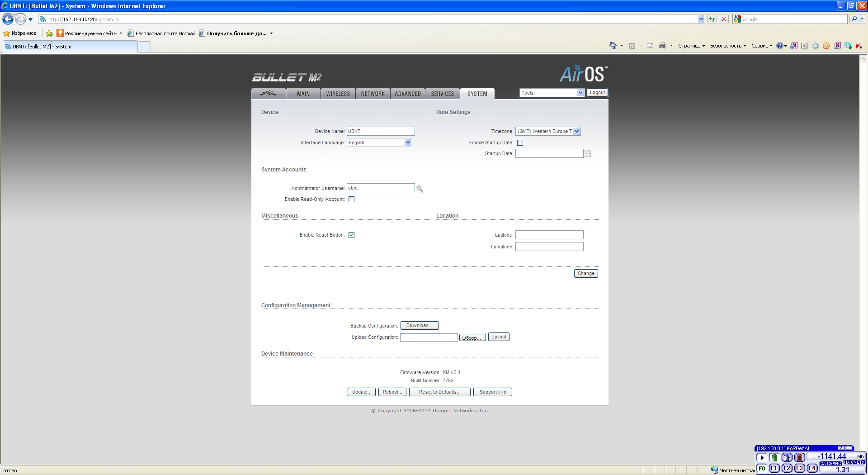This screenshot has height=475, width=868.
Task: Click the Device Name input field
Action: point(381,131)
